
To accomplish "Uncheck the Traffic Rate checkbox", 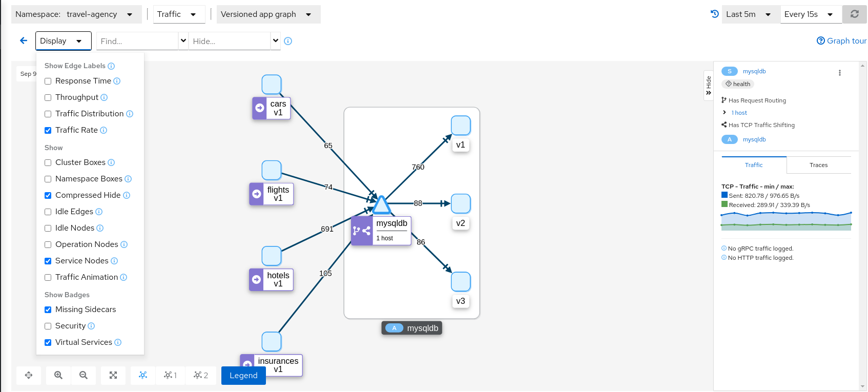I will (x=48, y=130).
